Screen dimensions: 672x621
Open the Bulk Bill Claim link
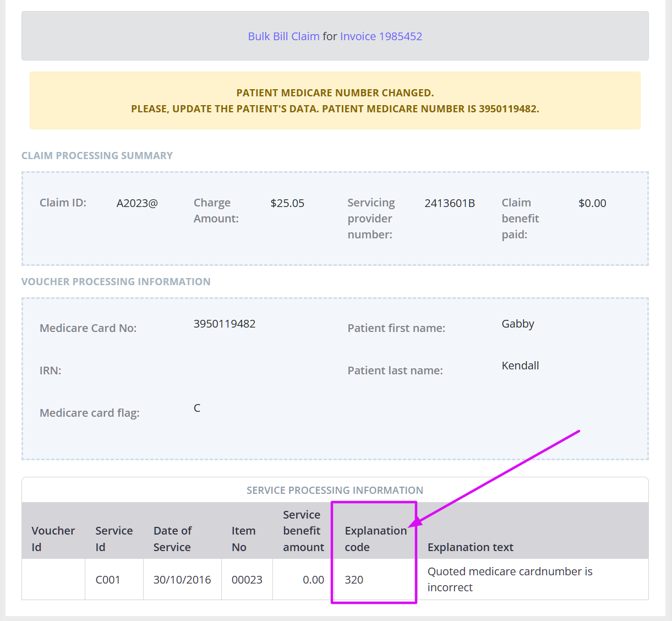coord(283,36)
